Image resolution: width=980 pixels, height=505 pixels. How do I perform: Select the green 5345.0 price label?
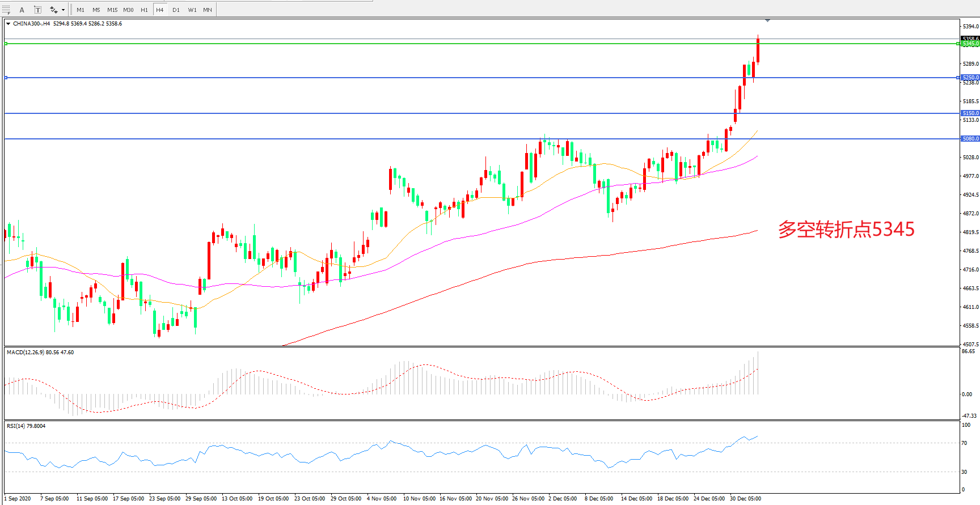click(x=970, y=44)
